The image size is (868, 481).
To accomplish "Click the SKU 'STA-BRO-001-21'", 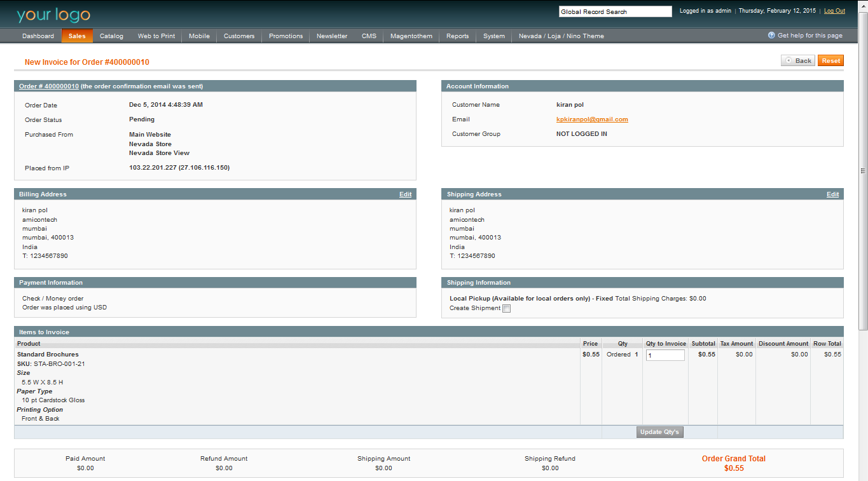I will pyautogui.click(x=59, y=364).
